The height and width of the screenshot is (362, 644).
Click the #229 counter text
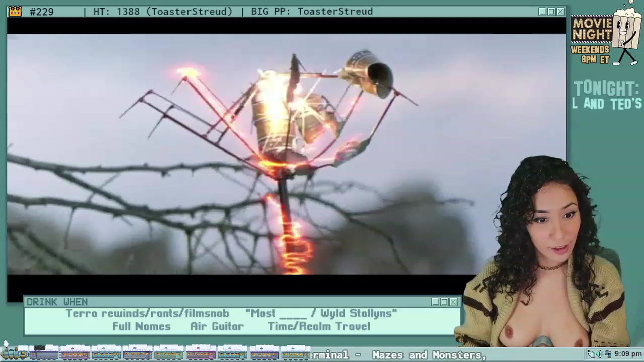pos(42,12)
